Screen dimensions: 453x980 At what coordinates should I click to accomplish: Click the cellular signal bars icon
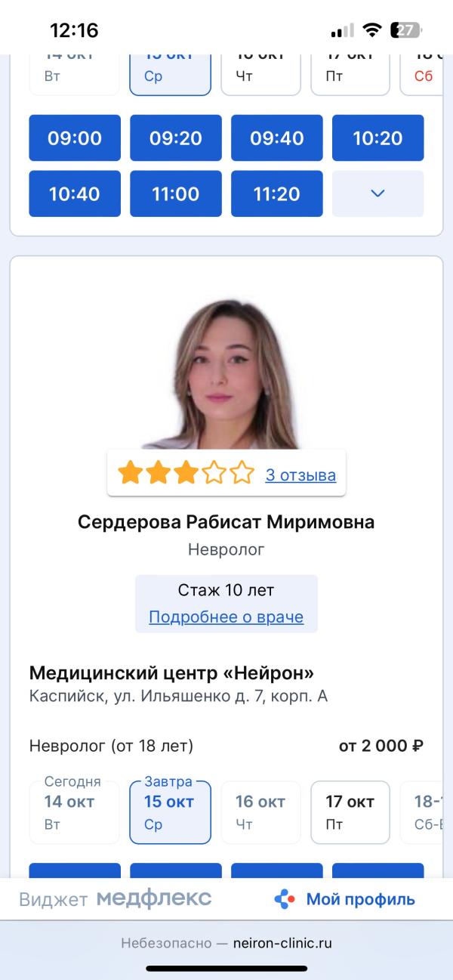342,31
